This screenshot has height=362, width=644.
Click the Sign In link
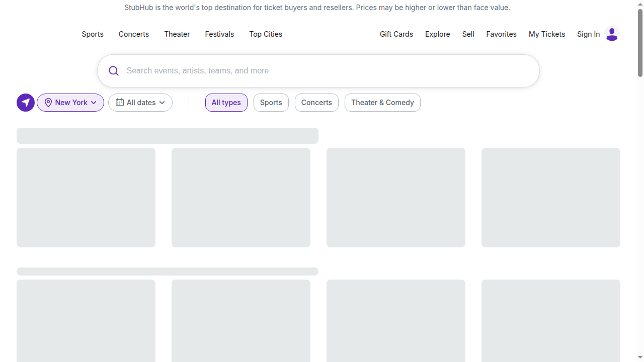pos(588,34)
